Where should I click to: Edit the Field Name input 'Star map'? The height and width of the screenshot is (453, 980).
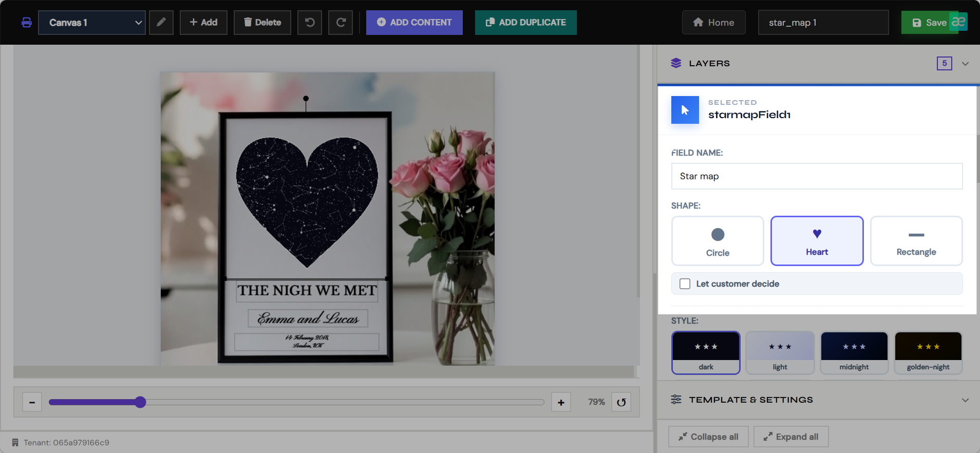coord(817,176)
